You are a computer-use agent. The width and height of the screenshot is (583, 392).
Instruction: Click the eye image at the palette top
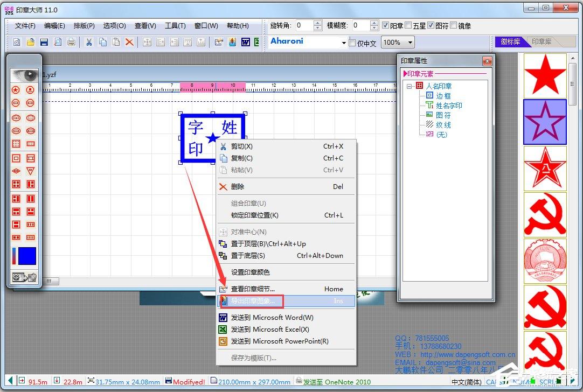25,75
